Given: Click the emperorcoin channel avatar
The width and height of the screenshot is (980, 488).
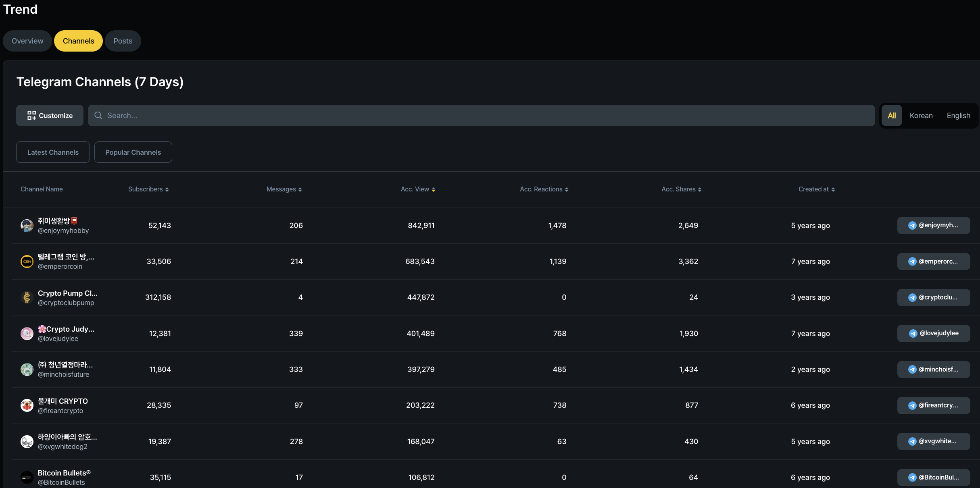Looking at the screenshot, I should [27, 262].
